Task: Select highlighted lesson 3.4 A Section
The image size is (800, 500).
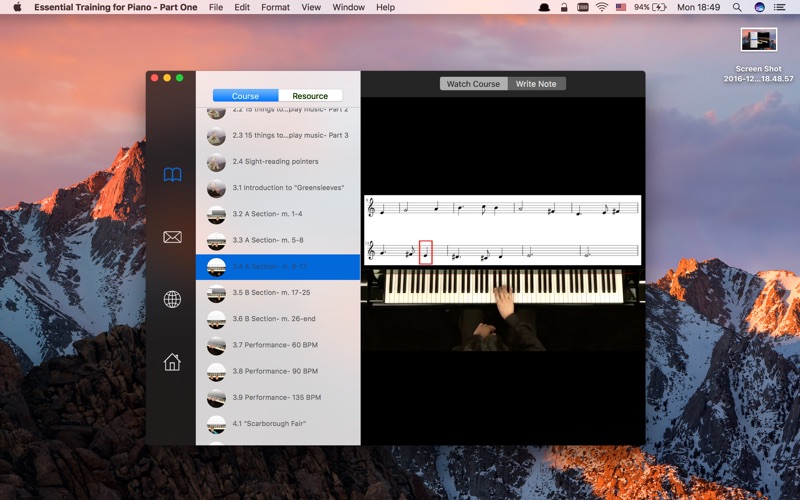Action: click(x=278, y=267)
